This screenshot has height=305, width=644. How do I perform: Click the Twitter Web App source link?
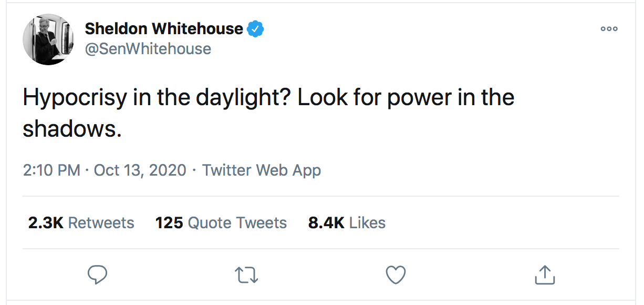click(x=262, y=170)
